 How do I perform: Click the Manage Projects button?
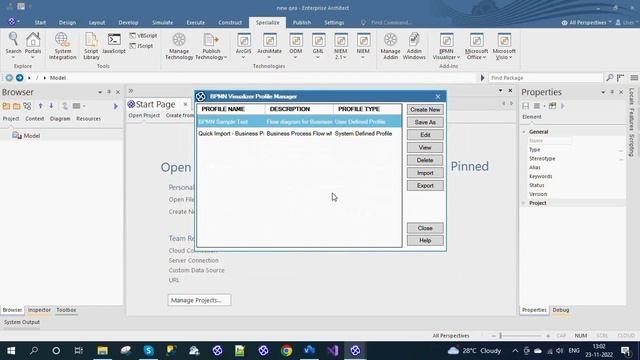(199, 300)
